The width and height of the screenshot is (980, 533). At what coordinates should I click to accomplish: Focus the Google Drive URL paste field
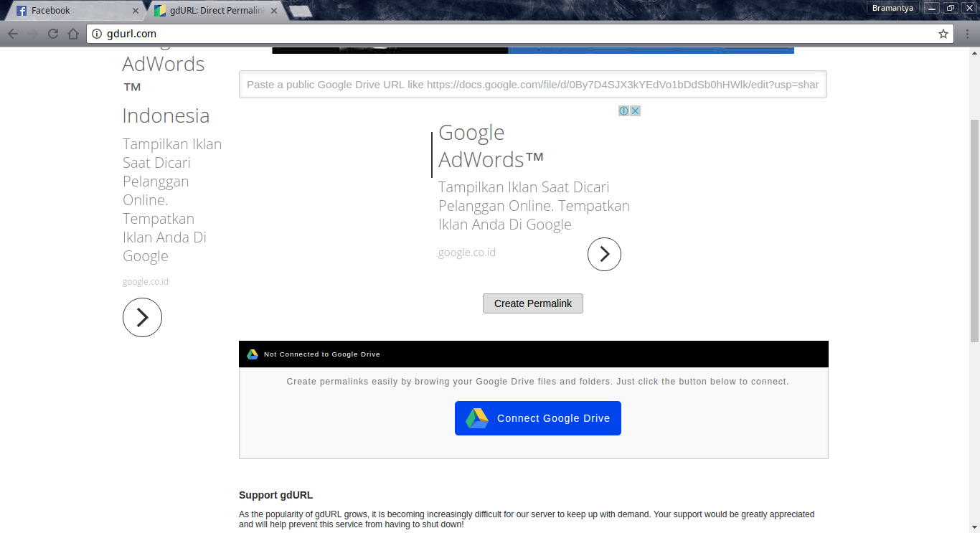[533, 84]
